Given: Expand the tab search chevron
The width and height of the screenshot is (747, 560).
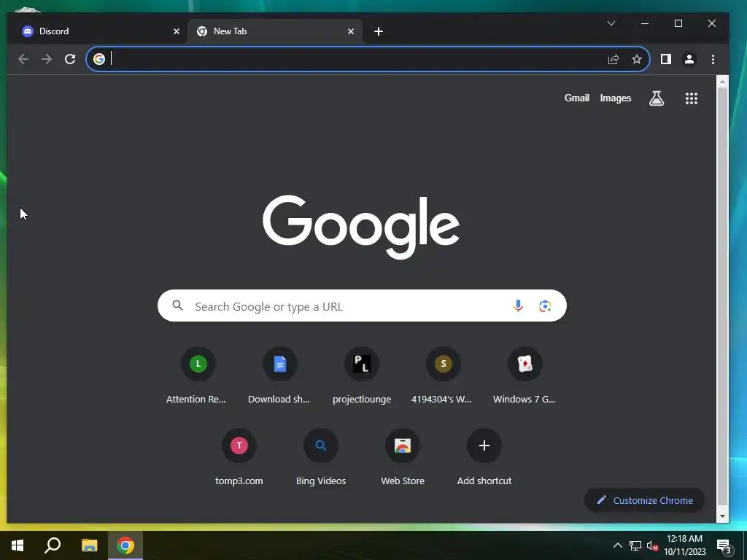Looking at the screenshot, I should [611, 23].
